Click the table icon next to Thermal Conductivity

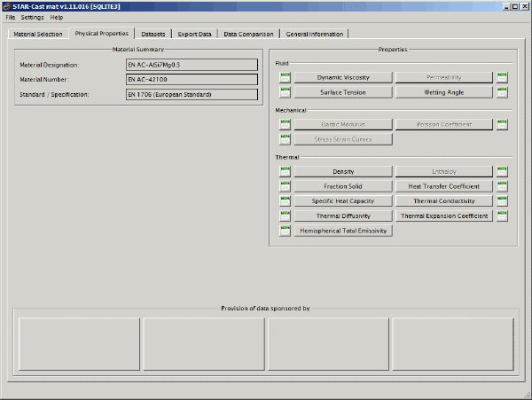coord(502,200)
